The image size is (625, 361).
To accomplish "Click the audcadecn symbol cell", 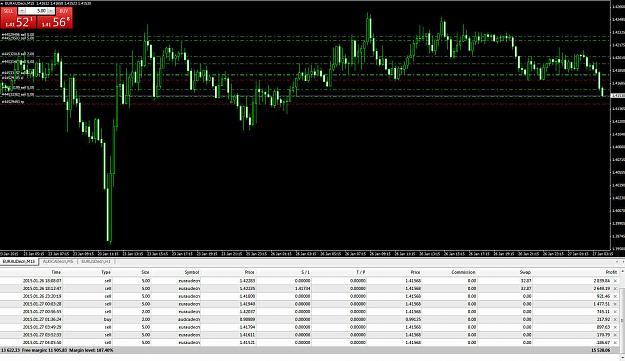I will [189, 320].
